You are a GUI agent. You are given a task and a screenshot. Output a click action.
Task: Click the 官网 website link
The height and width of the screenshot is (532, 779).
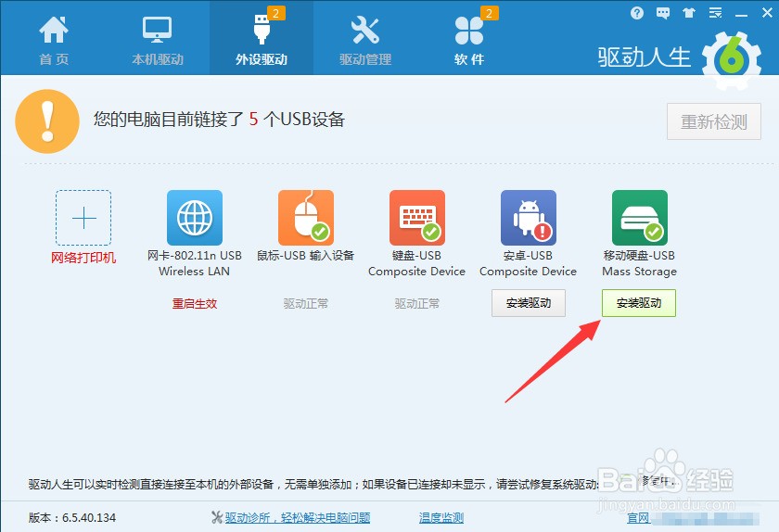(x=638, y=517)
